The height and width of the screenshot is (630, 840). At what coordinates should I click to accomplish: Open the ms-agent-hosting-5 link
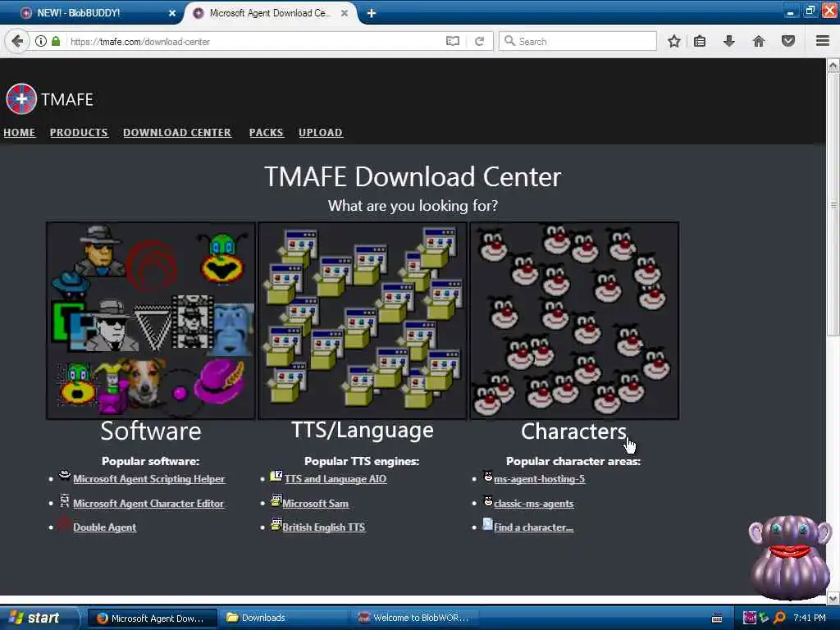click(x=539, y=479)
